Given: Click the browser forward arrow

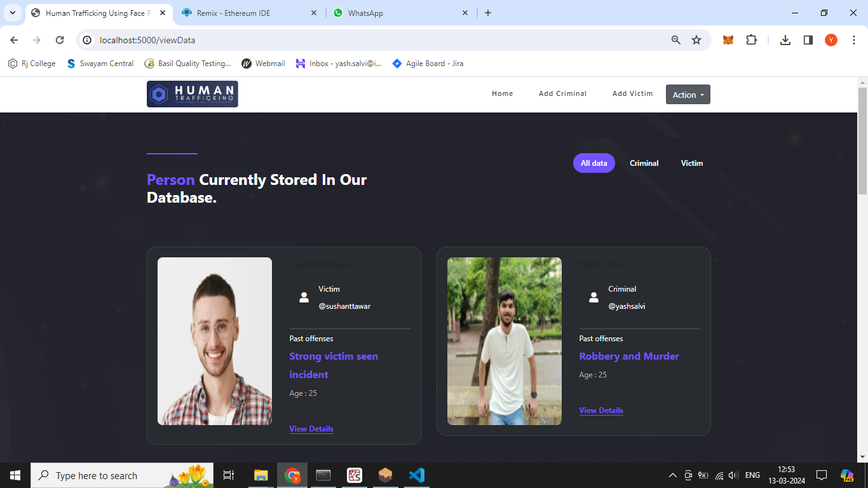Looking at the screenshot, I should point(37,40).
